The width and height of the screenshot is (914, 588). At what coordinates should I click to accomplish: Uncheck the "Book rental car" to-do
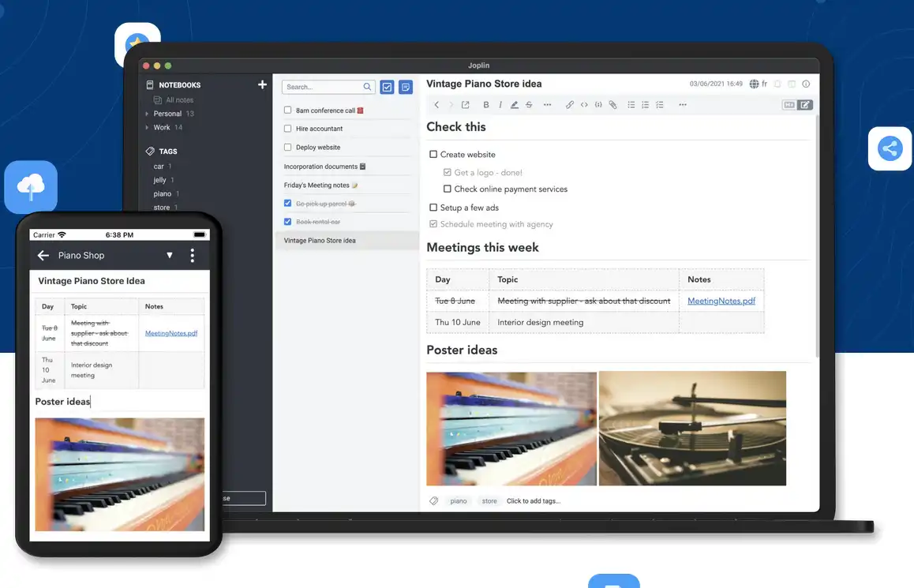click(288, 222)
